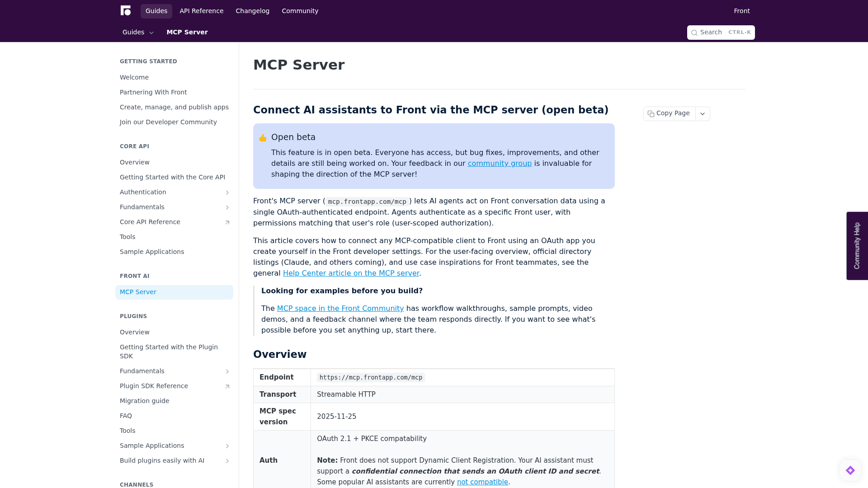Follow the not compatible link
Screen dimensions: 868x488
click(482, 482)
